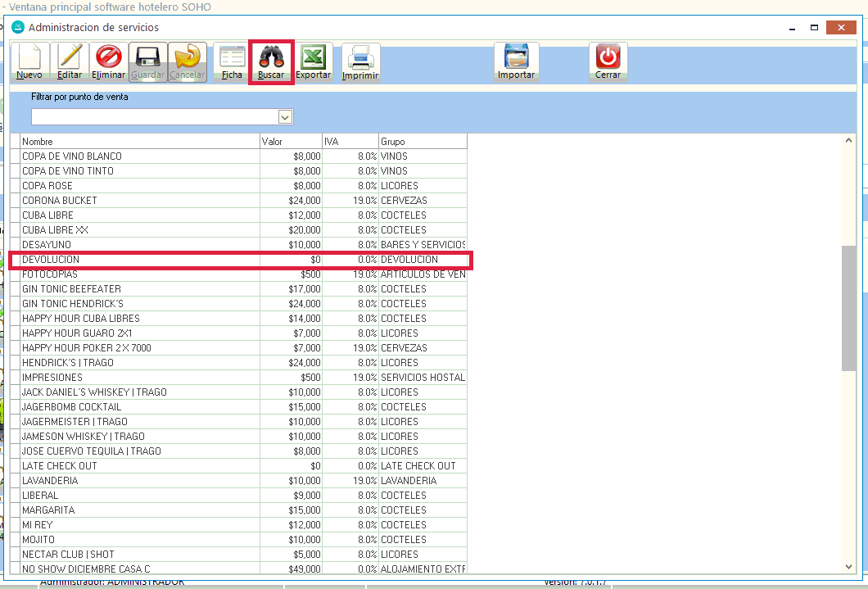Click the Grupo column header
The height and width of the screenshot is (589, 868).
click(422, 142)
